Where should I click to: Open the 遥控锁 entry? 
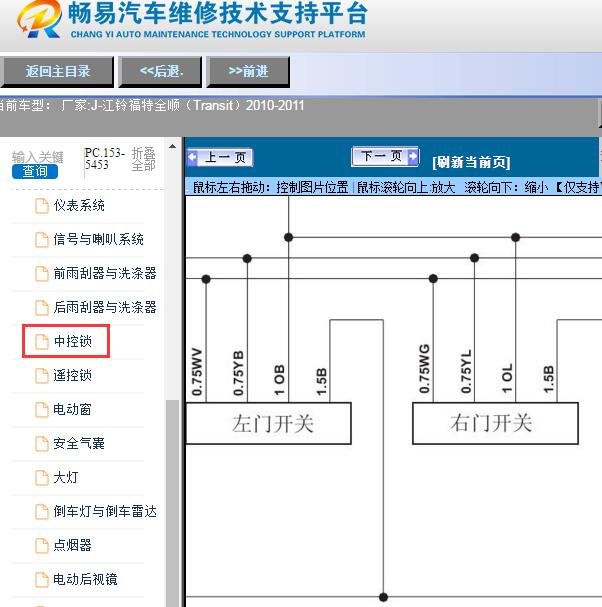click(72, 376)
